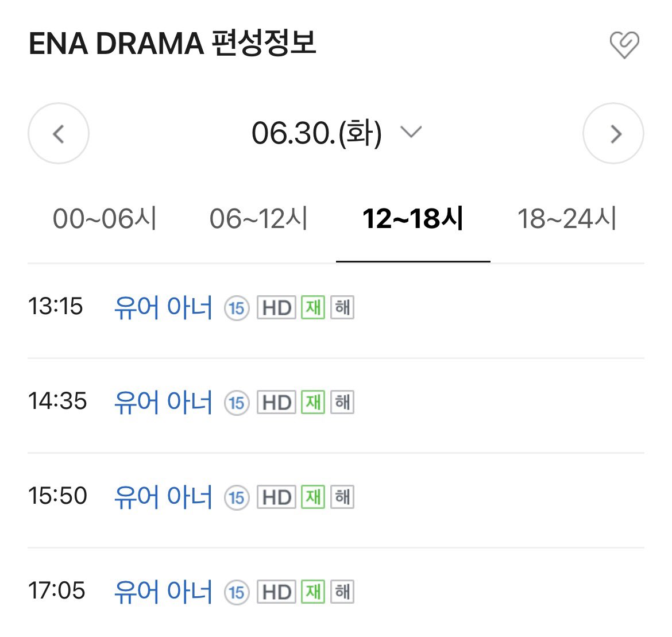Click the green 재 badge at 17:05
Screen dimensions: 672x637
click(x=313, y=592)
